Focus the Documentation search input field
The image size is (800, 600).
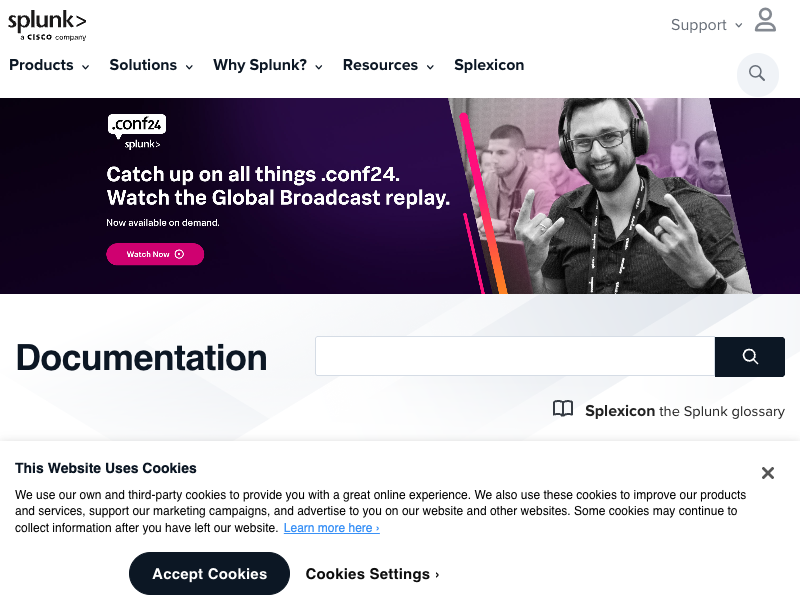[515, 356]
